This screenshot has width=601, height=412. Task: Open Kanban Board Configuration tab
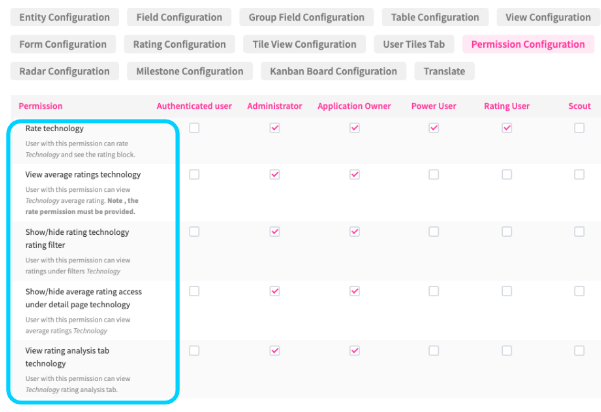(332, 71)
